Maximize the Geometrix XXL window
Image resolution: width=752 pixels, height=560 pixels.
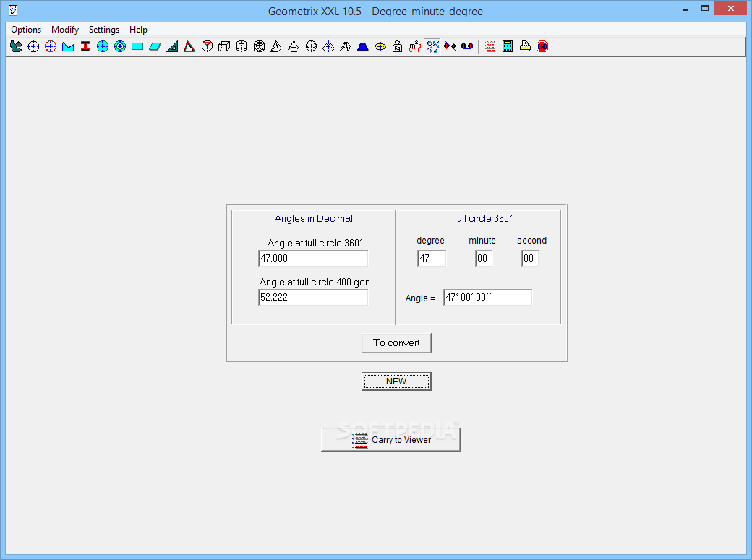click(705, 9)
